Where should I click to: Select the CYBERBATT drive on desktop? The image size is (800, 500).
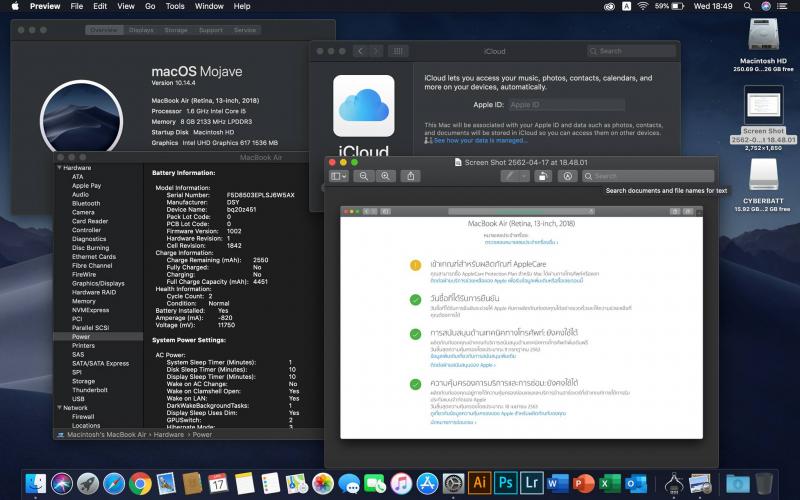763,176
